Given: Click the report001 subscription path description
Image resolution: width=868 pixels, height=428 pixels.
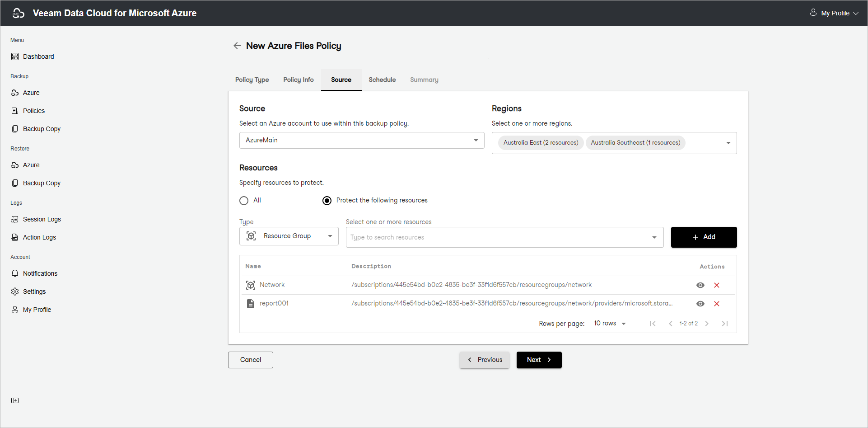Looking at the screenshot, I should coord(512,304).
